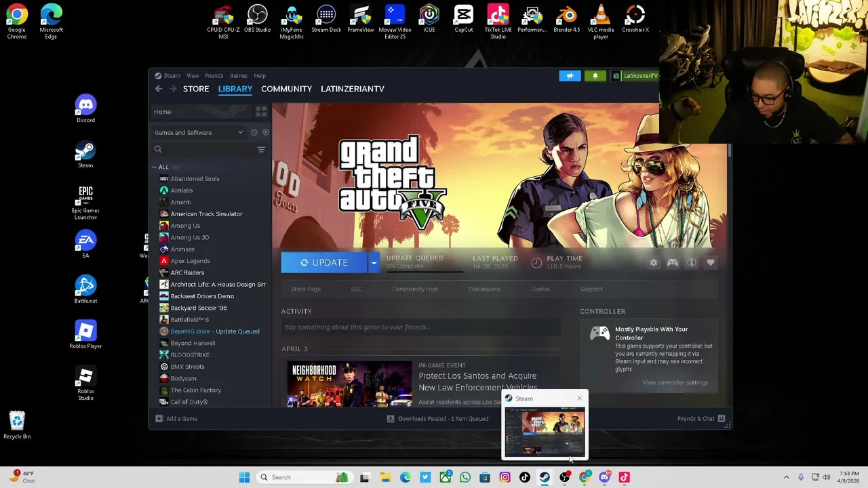The width and height of the screenshot is (868, 488).
Task: Go back with the Steam back arrow
Action: (159, 89)
